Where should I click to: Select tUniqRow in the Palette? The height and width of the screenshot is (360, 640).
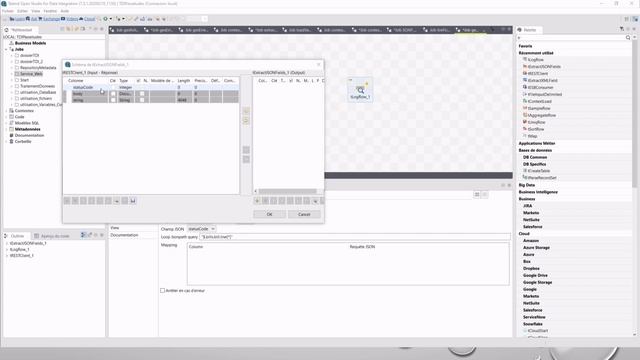pyautogui.click(x=536, y=122)
